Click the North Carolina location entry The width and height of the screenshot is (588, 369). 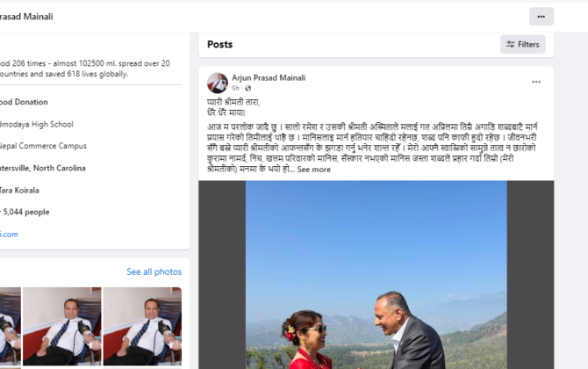tap(43, 168)
